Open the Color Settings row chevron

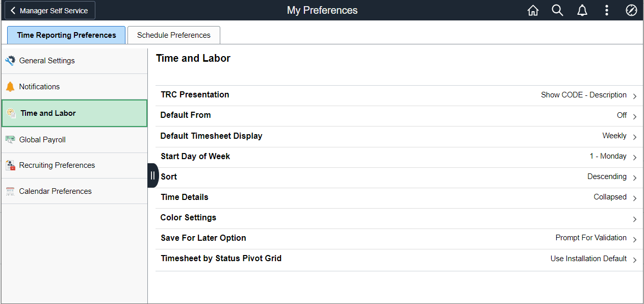(635, 219)
